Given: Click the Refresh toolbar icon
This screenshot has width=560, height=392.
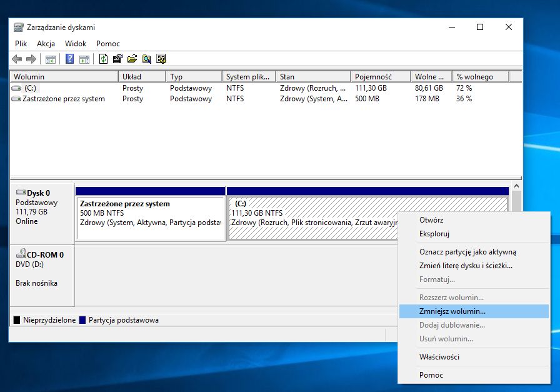Looking at the screenshot, I should tap(102, 59).
